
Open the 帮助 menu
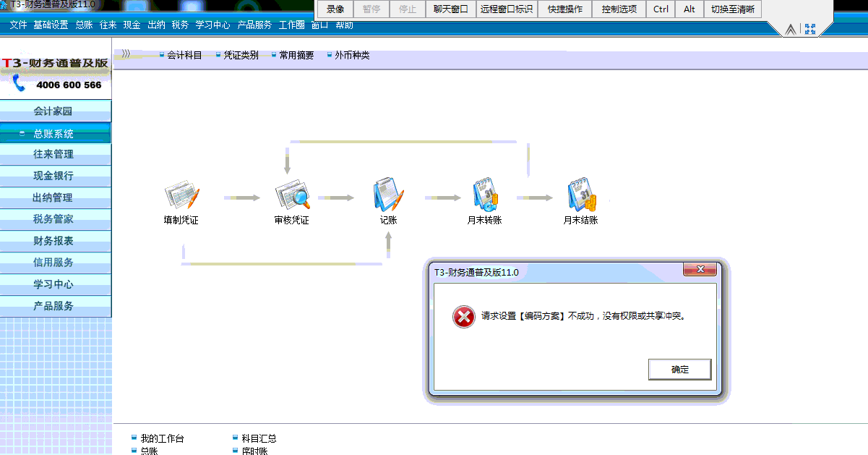(x=345, y=25)
